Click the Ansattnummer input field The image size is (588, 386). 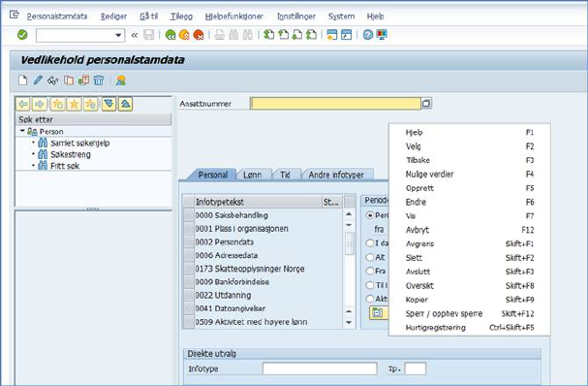pos(335,103)
